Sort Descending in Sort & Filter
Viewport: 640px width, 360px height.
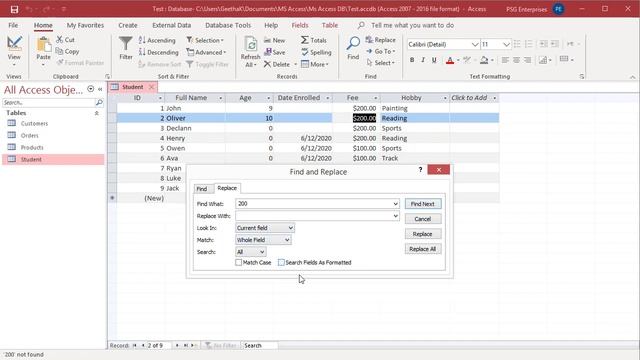159,52
